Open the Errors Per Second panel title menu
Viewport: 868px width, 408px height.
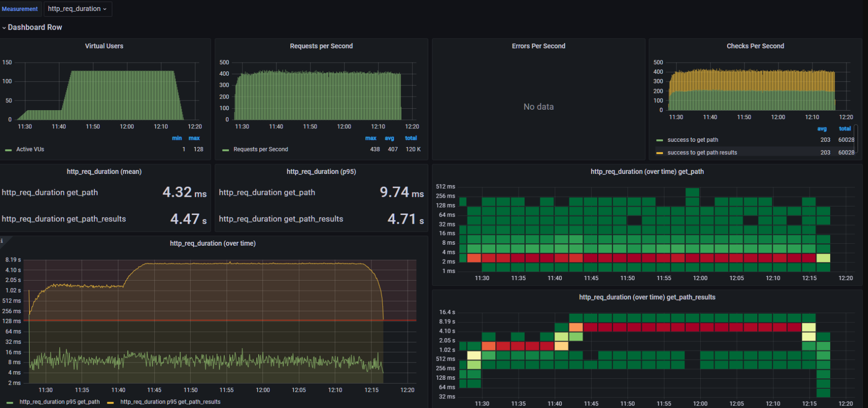point(538,46)
